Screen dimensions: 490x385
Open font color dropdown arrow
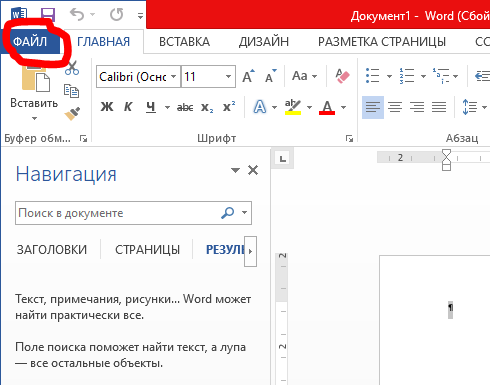(343, 108)
